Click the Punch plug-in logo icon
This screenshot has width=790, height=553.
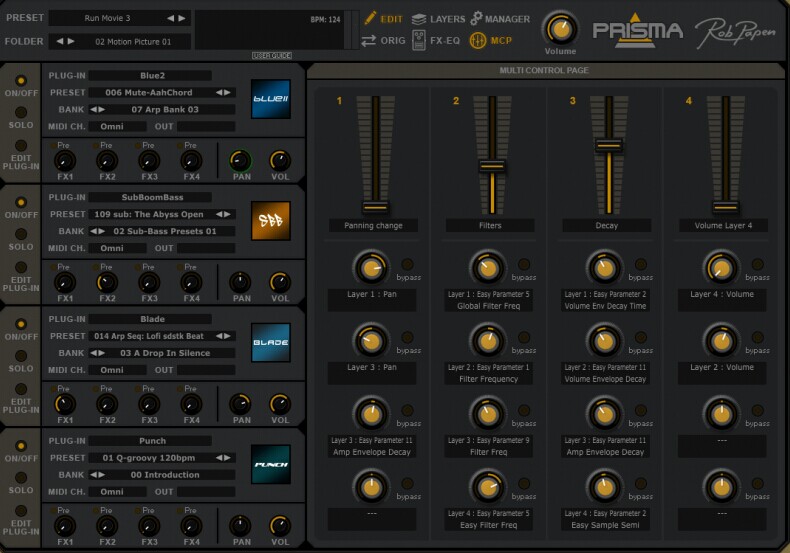point(270,464)
